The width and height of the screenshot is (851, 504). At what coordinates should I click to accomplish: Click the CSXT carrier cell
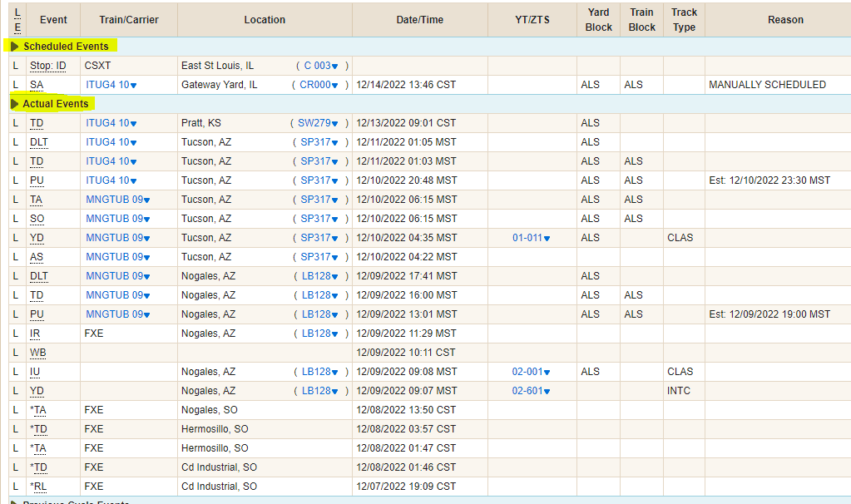(x=97, y=66)
